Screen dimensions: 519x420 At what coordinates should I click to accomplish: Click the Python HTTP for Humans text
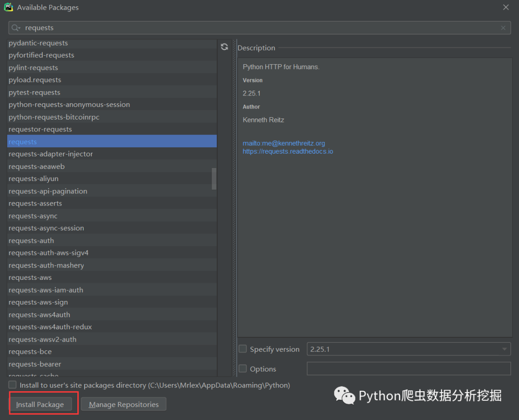[x=281, y=67]
